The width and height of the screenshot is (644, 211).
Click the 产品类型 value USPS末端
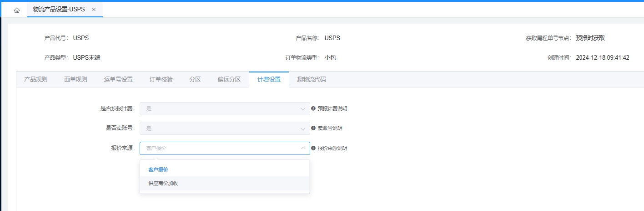tap(86, 58)
